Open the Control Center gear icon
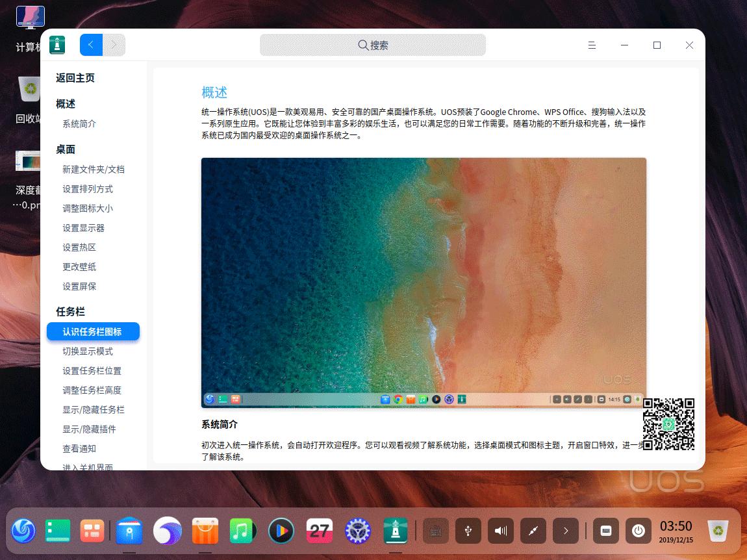Viewport: 747px width, 560px height. coord(358,531)
